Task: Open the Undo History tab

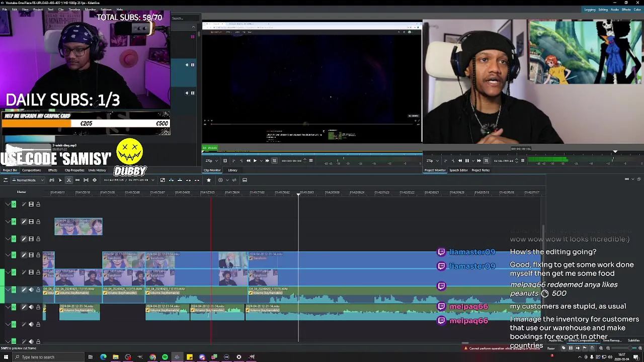Action: (x=97, y=170)
